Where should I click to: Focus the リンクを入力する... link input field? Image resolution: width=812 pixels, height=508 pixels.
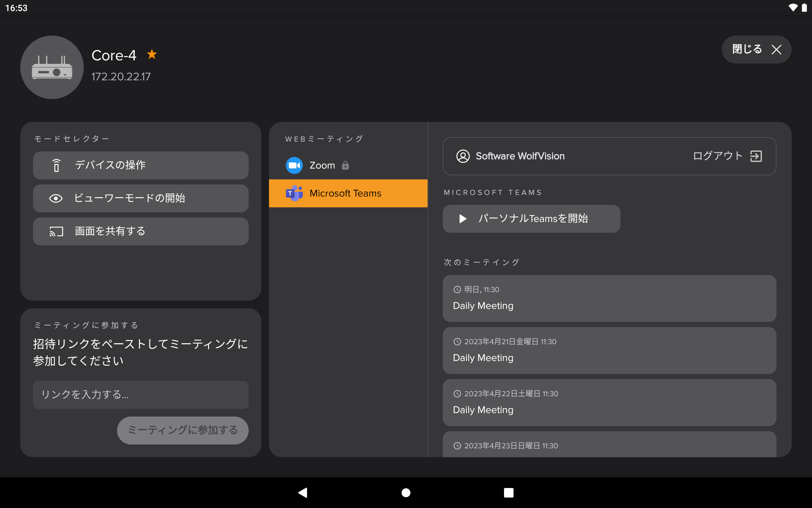coord(141,395)
